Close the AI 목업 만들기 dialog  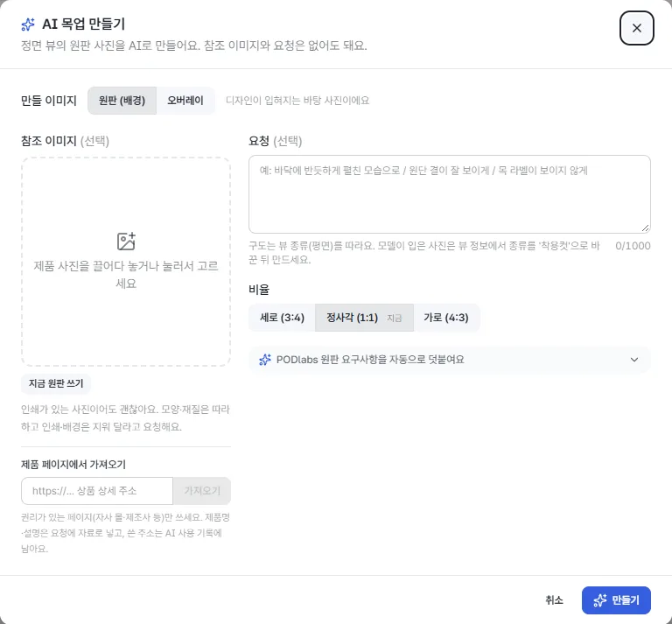pyautogui.click(x=636, y=28)
